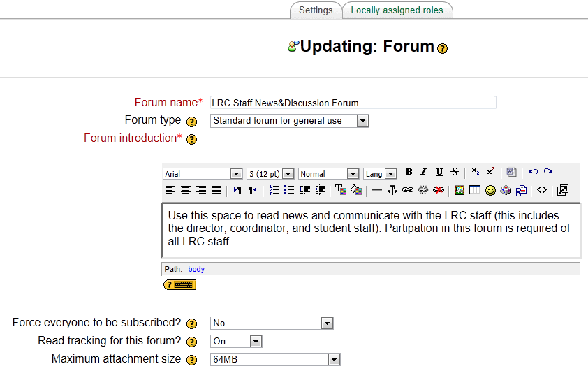Toggle bold formatting in the editor
Viewport: 588px width, 371px height.
click(409, 173)
